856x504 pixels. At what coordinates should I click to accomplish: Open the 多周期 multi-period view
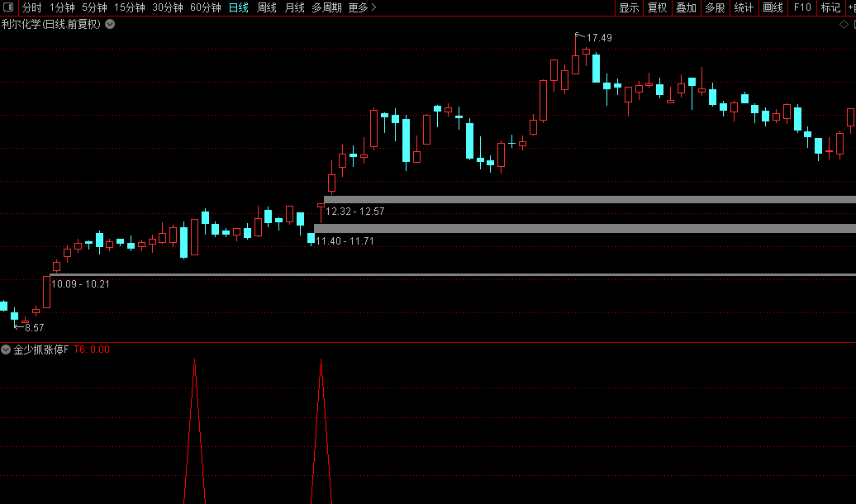click(x=326, y=7)
